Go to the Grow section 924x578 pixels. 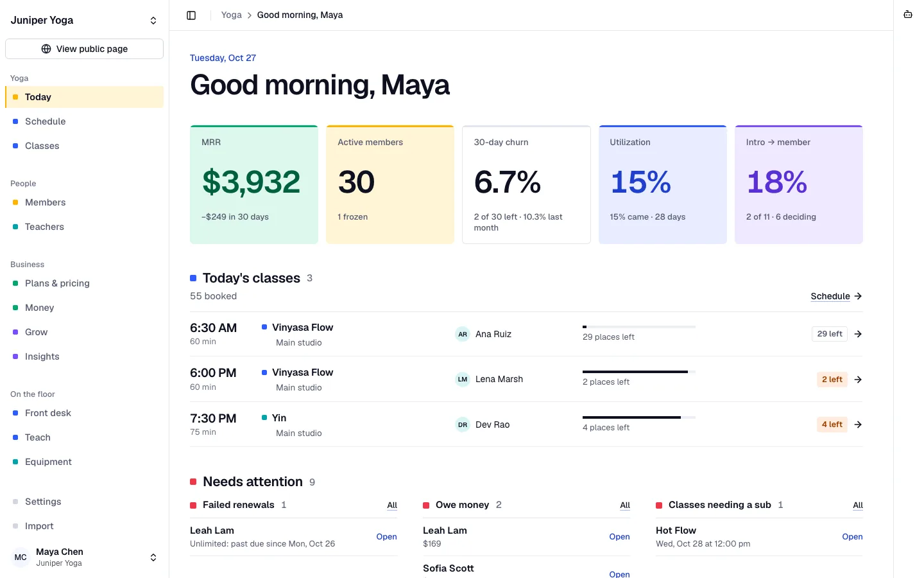point(84,332)
